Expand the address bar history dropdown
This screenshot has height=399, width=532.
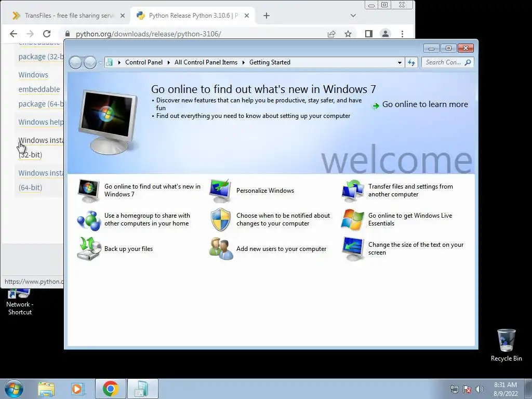coord(400,62)
